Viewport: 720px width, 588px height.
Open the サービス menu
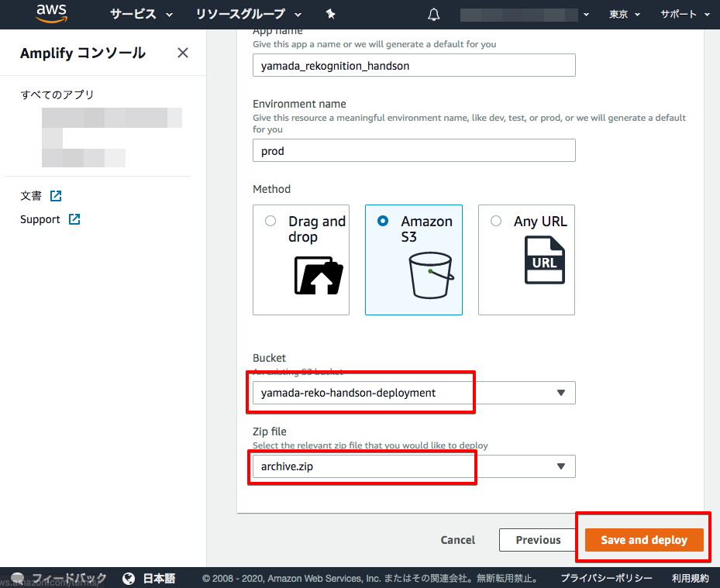coord(141,14)
